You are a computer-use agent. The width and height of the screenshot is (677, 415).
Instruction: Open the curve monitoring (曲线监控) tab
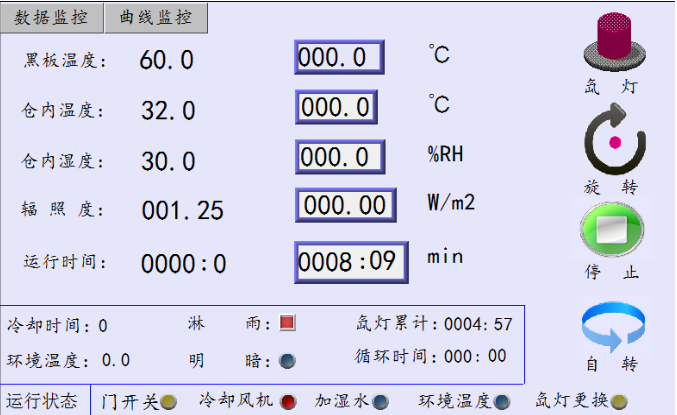[x=155, y=17]
